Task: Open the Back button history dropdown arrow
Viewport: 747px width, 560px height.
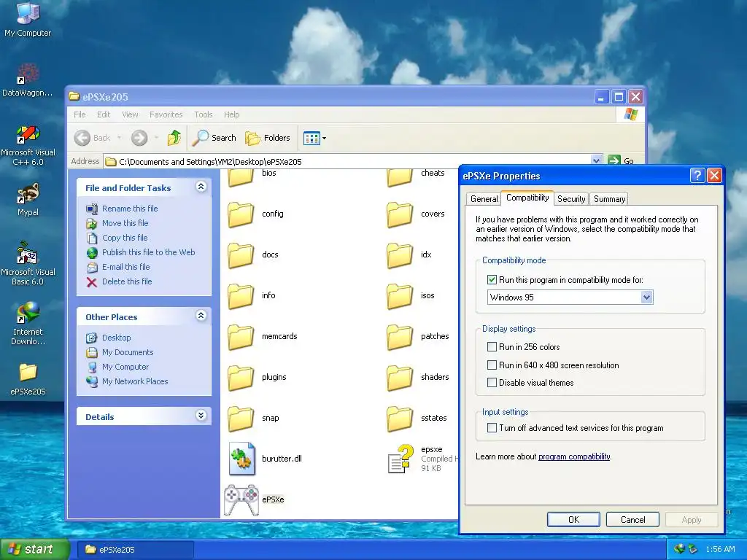Action: coord(119,138)
